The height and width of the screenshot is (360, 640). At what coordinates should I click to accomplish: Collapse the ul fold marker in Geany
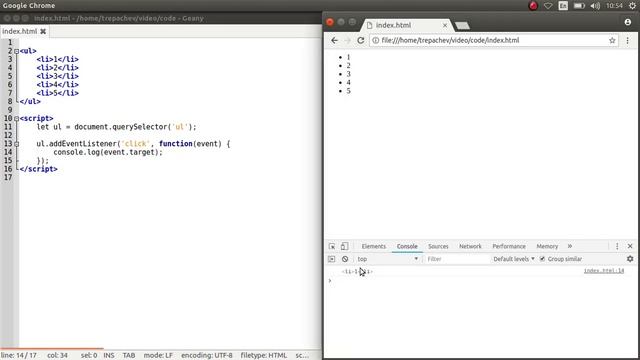(16, 51)
